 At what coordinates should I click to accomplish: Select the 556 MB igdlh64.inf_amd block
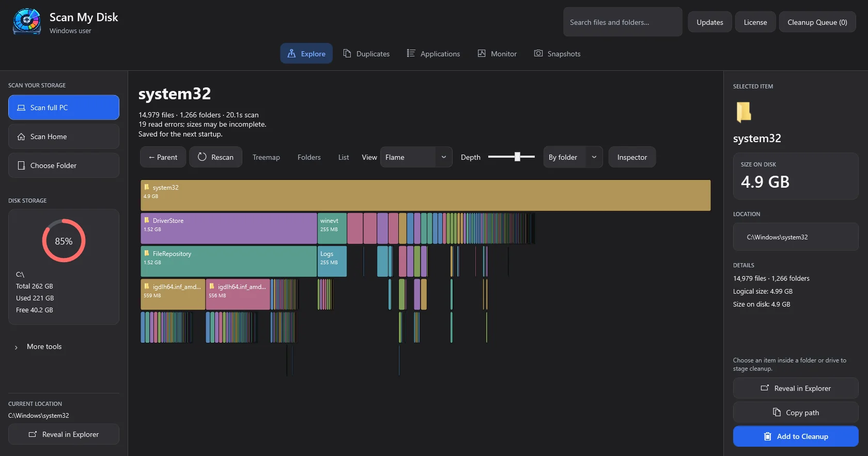point(238,294)
